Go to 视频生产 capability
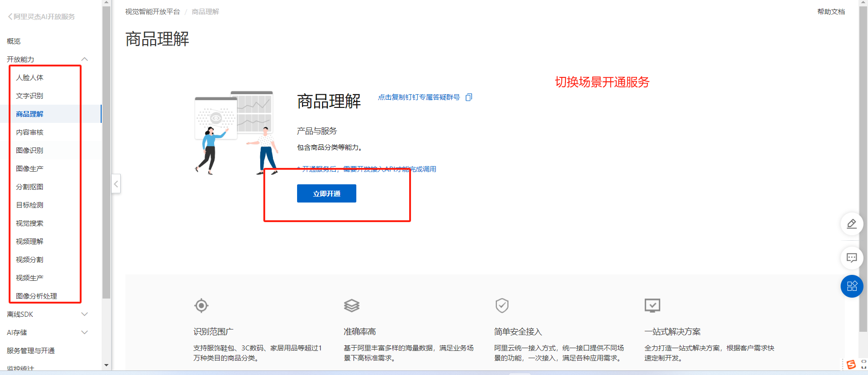 pyautogui.click(x=30, y=278)
